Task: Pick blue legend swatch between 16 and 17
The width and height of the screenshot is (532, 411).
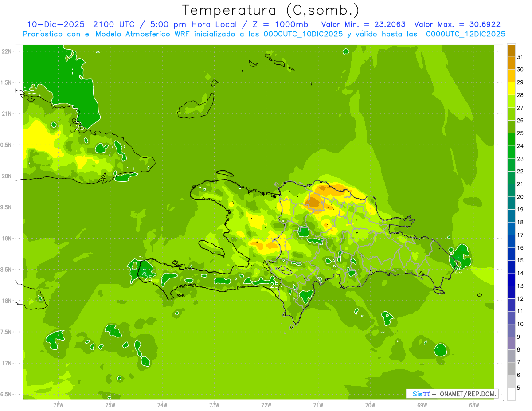Action: coord(511,242)
